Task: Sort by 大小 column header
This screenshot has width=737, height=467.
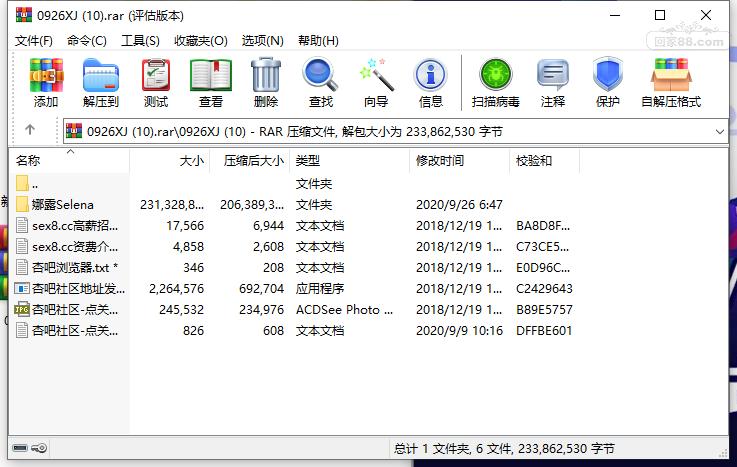Action: tap(169, 161)
